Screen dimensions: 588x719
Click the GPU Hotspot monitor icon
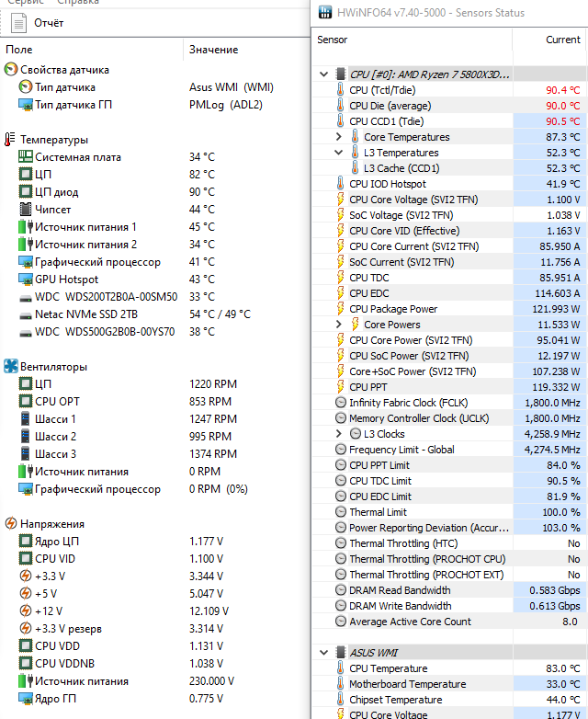26,279
